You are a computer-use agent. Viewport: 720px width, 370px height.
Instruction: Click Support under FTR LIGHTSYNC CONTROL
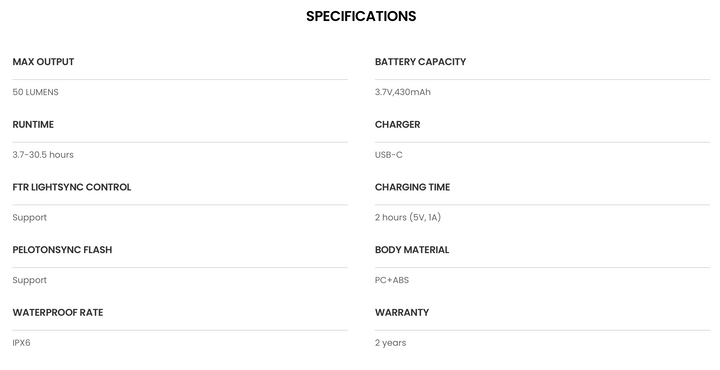click(29, 218)
